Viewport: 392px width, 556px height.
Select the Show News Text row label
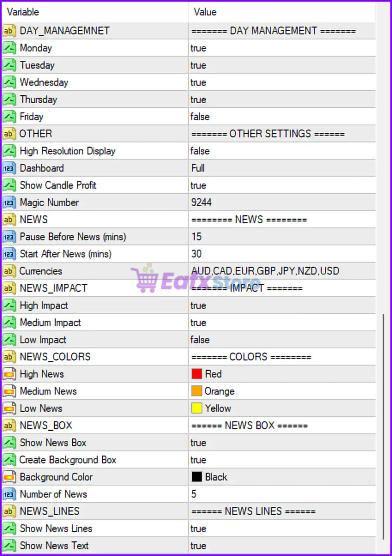pyautogui.click(x=54, y=545)
